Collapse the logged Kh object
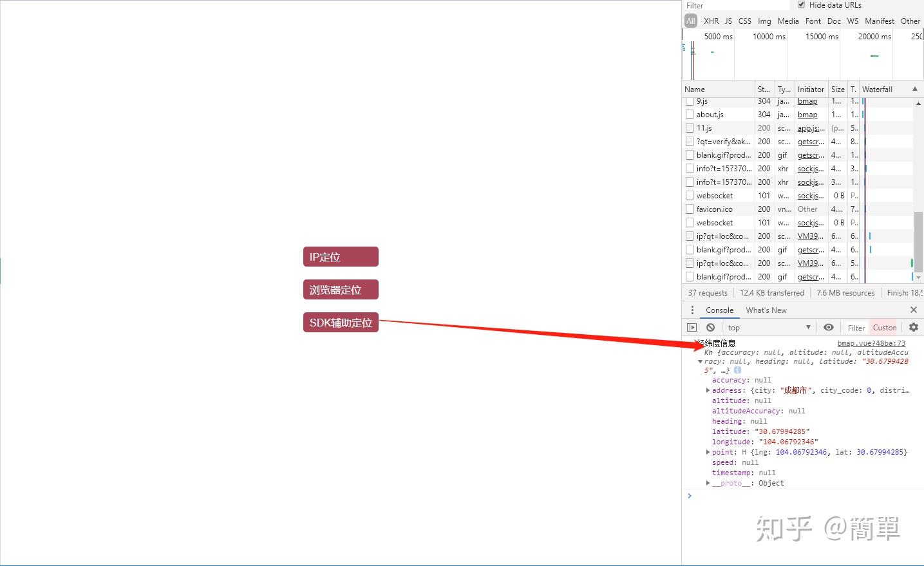 click(700, 361)
